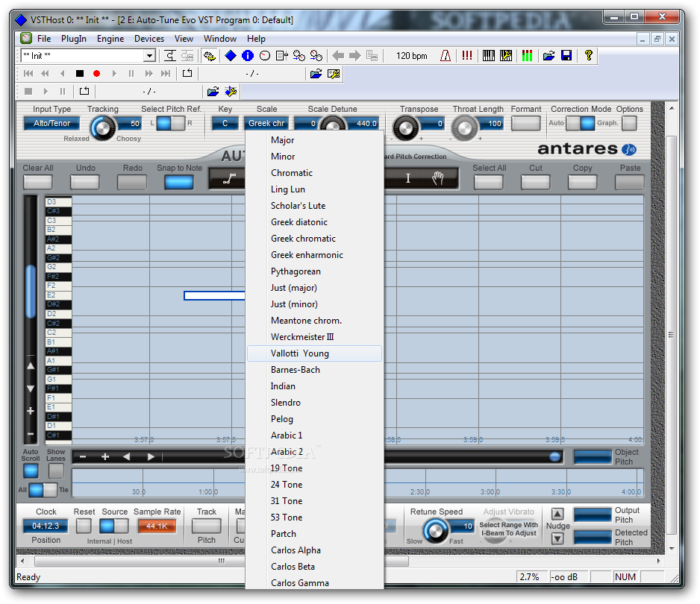Toggle Correction Mode Auto/Graph switch
The width and height of the screenshot is (700, 604).
[581, 123]
